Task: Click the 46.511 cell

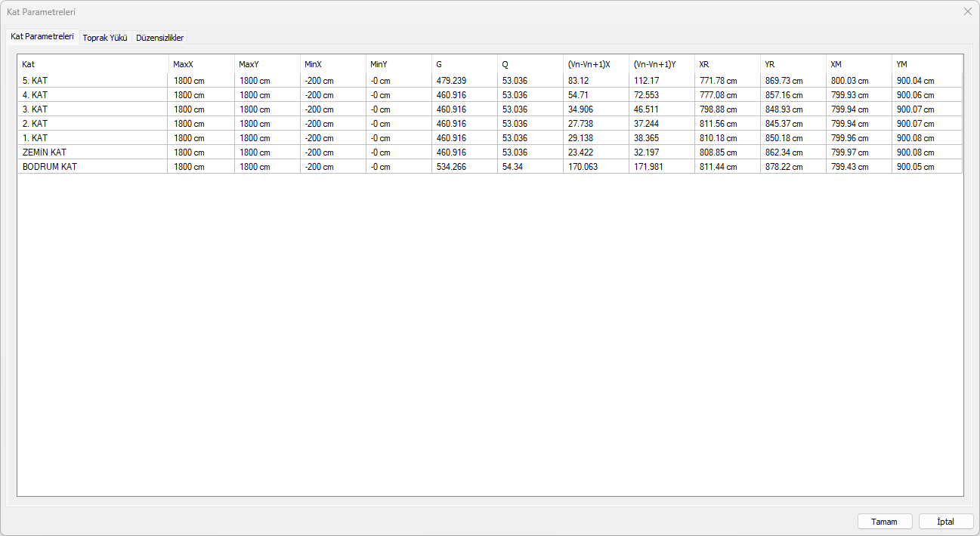Action: [x=661, y=109]
